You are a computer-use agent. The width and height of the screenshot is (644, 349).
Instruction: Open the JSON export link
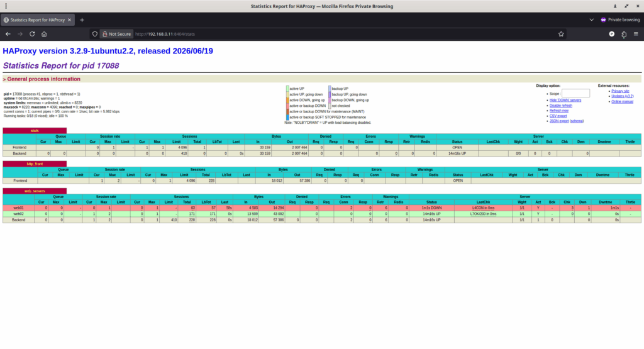point(559,121)
